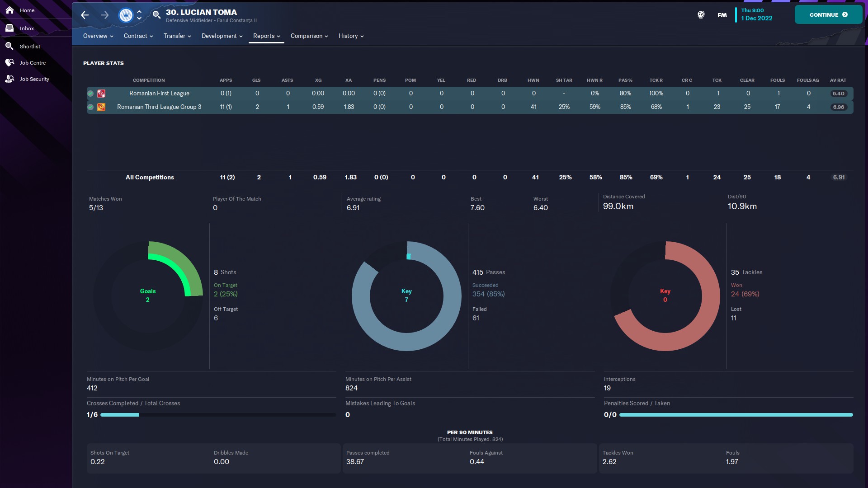The height and width of the screenshot is (488, 868).
Task: Click the FM menu logo
Action: coord(722,15)
